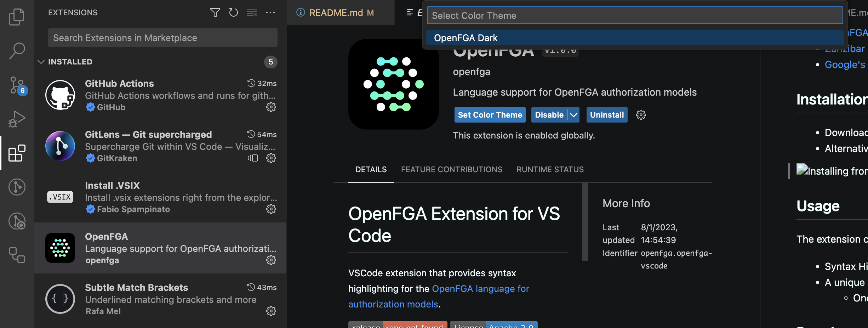
Task: Click the Set Color Theme button
Action: [x=490, y=115]
